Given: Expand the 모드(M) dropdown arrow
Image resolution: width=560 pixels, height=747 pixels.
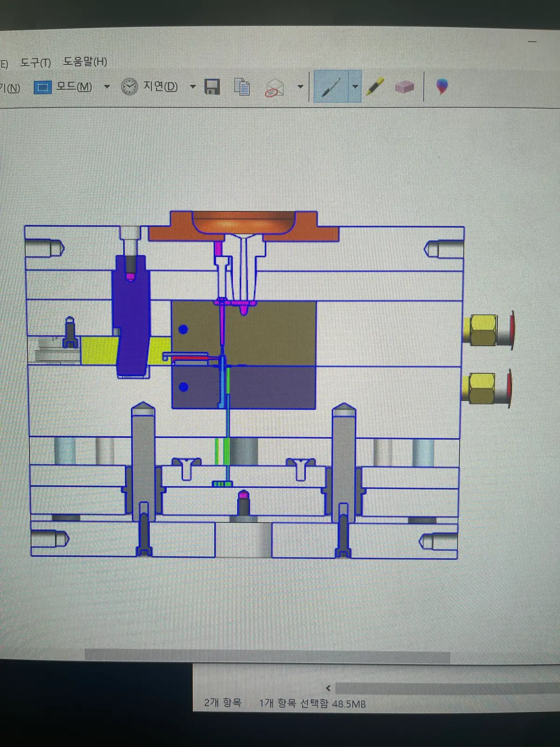Looking at the screenshot, I should coord(107,87).
